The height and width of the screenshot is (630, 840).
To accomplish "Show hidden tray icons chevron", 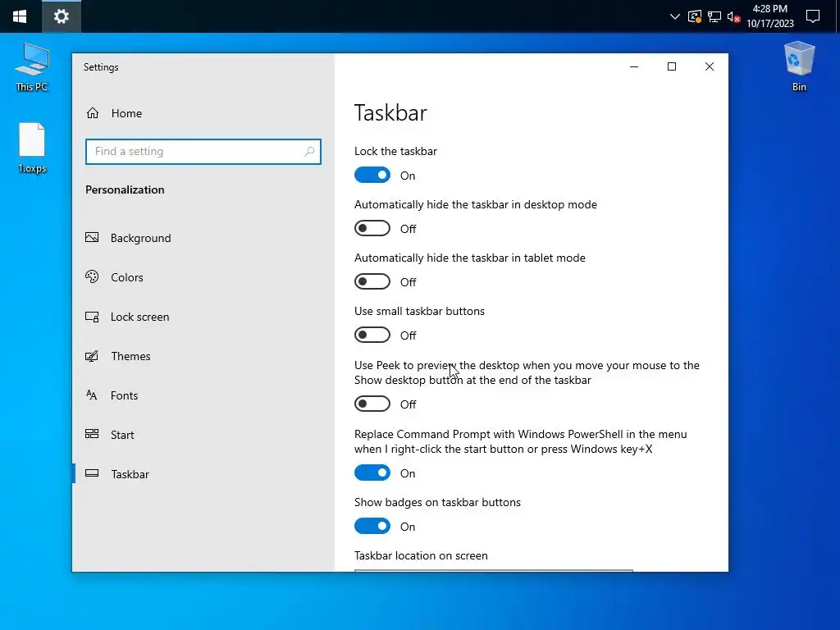I will coord(675,16).
